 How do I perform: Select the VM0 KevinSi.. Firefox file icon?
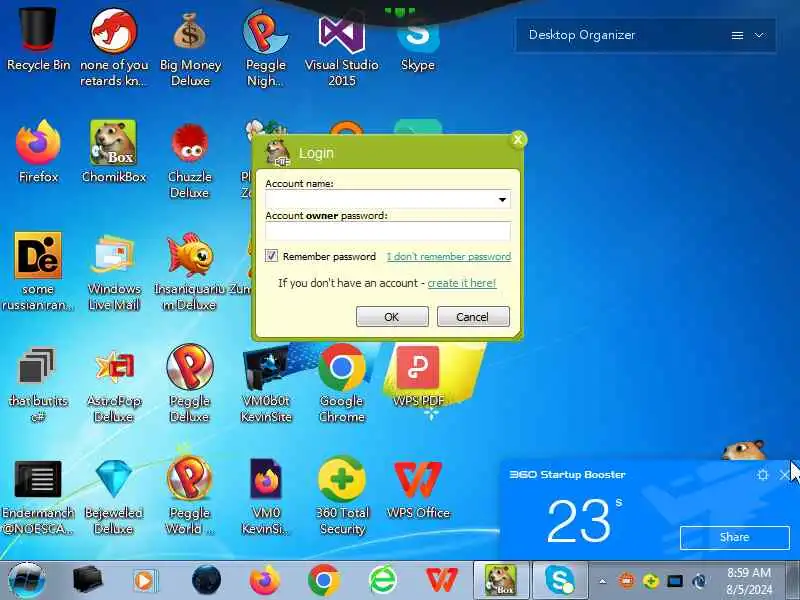pos(265,496)
